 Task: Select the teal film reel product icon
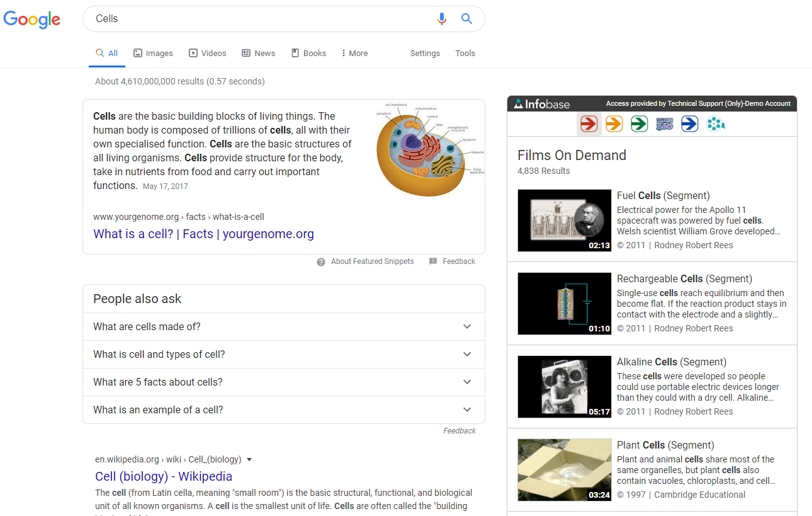click(715, 123)
